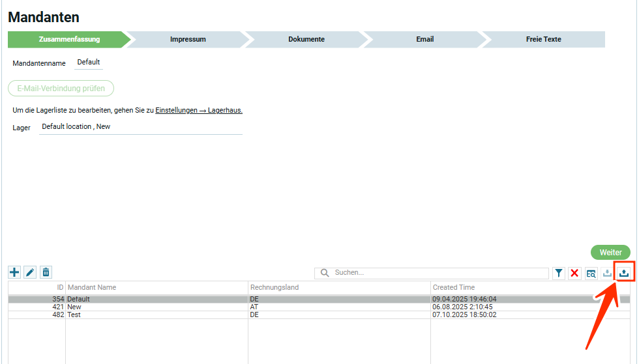Screen dimensions: 639x364
Task: Sort by the Created Time column header
Action: click(x=453, y=287)
